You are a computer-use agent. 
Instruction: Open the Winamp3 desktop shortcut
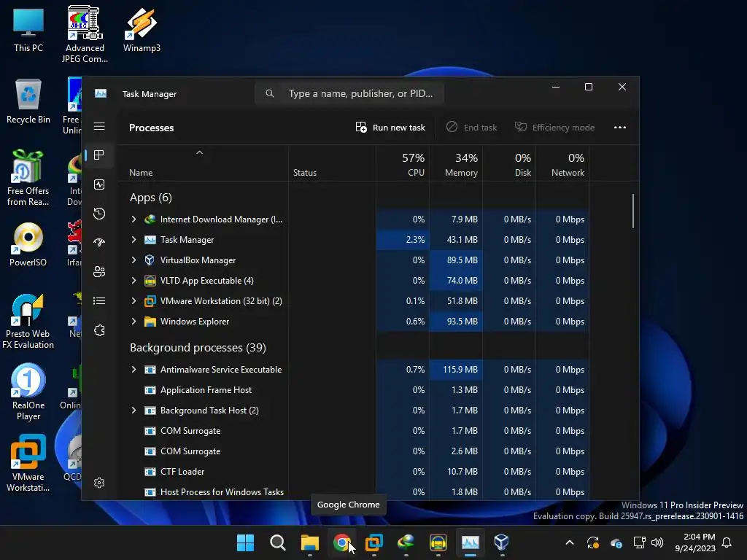click(142, 29)
